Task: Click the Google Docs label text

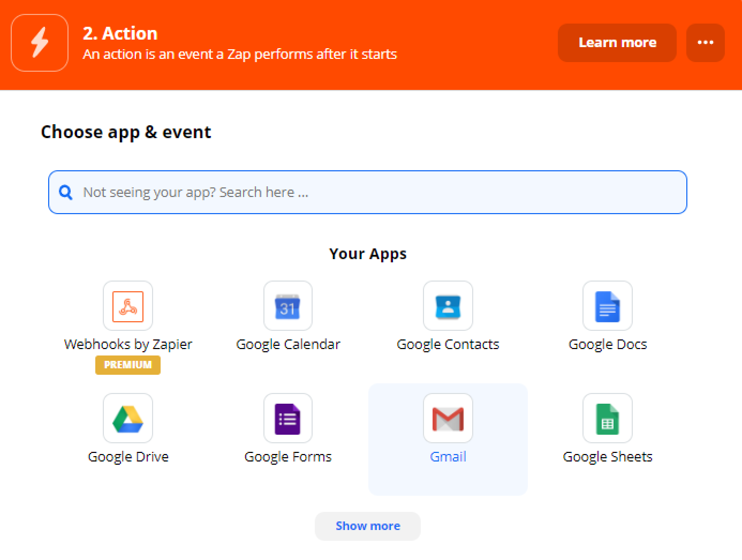Action: (x=608, y=344)
